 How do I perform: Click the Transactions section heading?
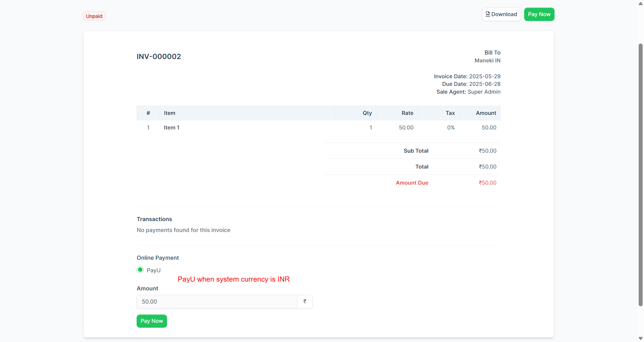pyautogui.click(x=154, y=219)
